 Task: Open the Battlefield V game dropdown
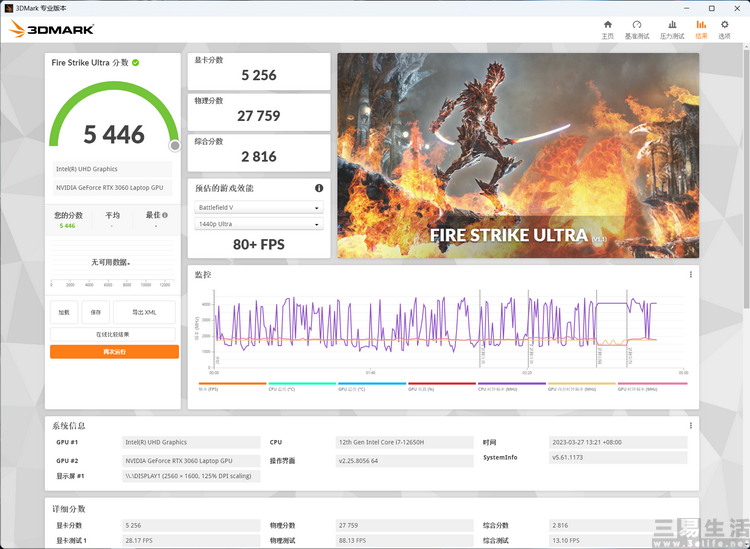pos(259,208)
